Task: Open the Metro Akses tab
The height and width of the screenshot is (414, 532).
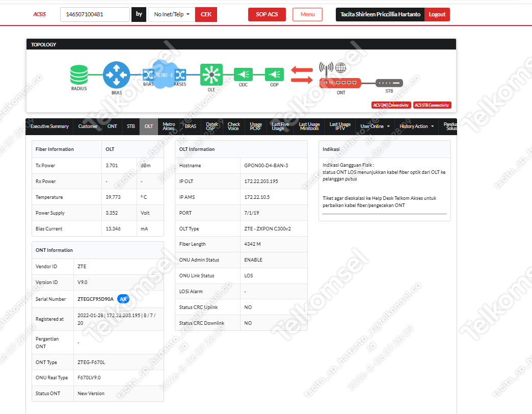Action: (x=169, y=126)
